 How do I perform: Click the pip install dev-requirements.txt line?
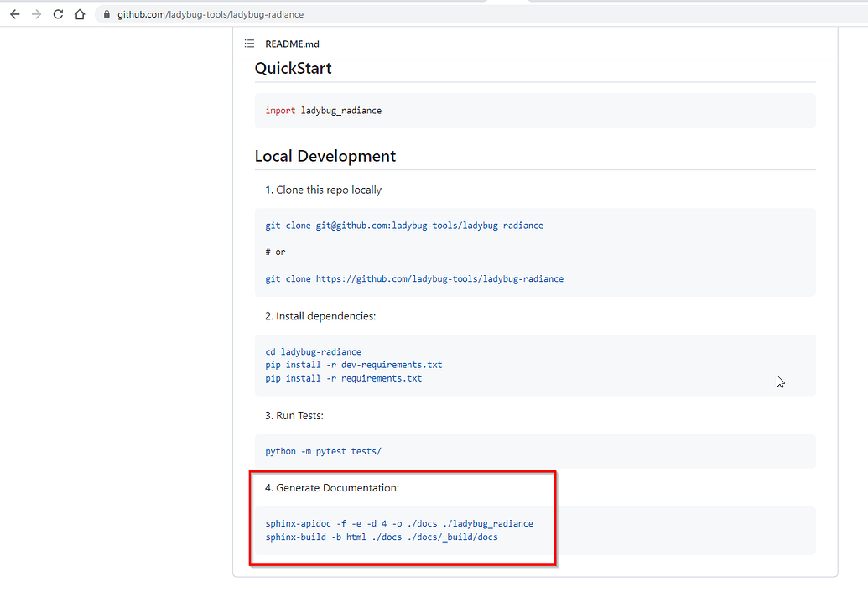coord(353,366)
